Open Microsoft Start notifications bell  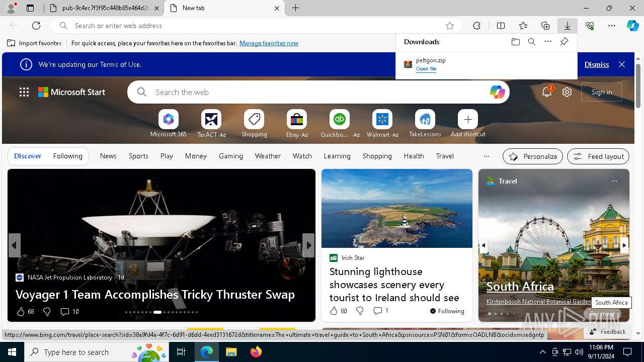pos(547,92)
